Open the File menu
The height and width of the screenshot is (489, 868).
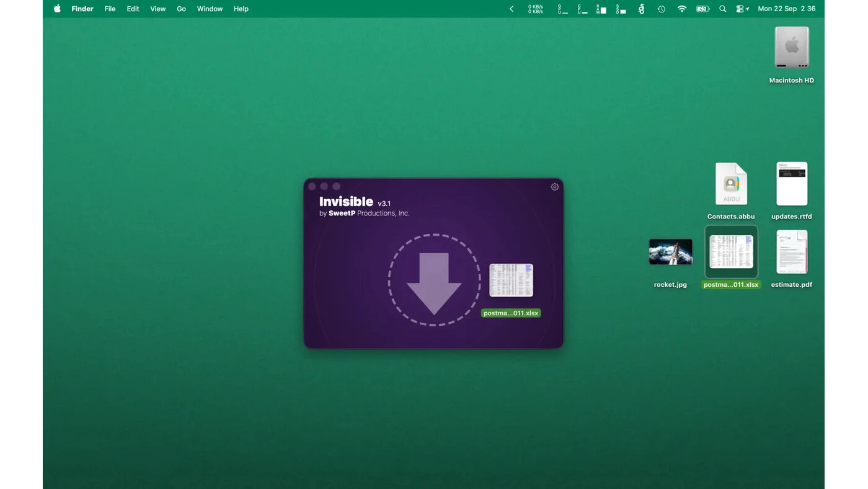coord(110,9)
